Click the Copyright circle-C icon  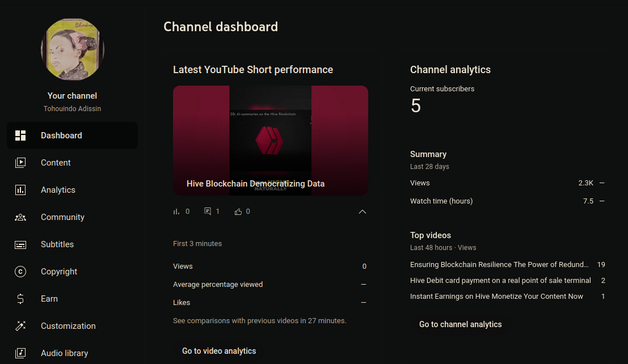click(20, 272)
